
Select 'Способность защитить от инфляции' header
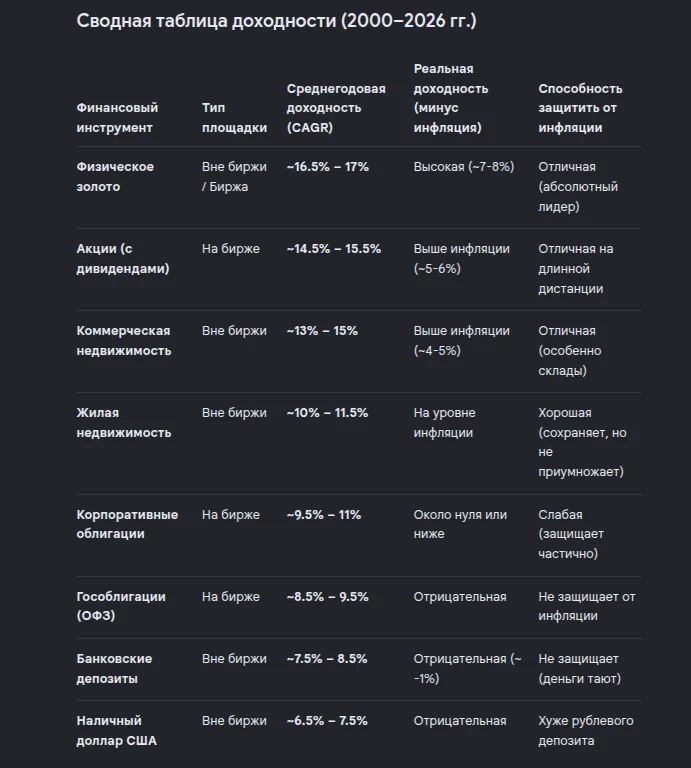point(580,108)
